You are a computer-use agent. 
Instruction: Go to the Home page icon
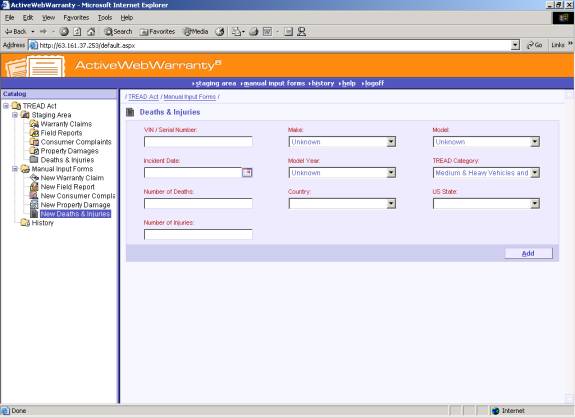coord(91,32)
